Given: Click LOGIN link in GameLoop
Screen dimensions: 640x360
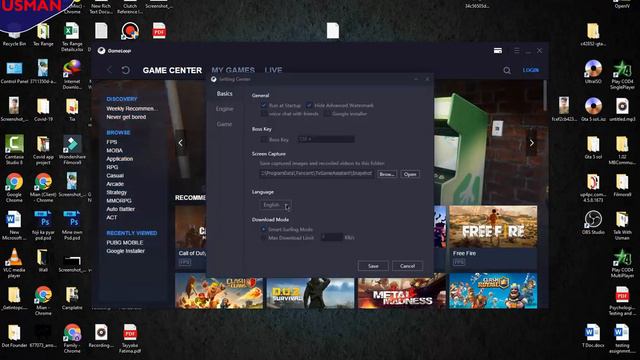Looking at the screenshot, I should [x=531, y=70].
